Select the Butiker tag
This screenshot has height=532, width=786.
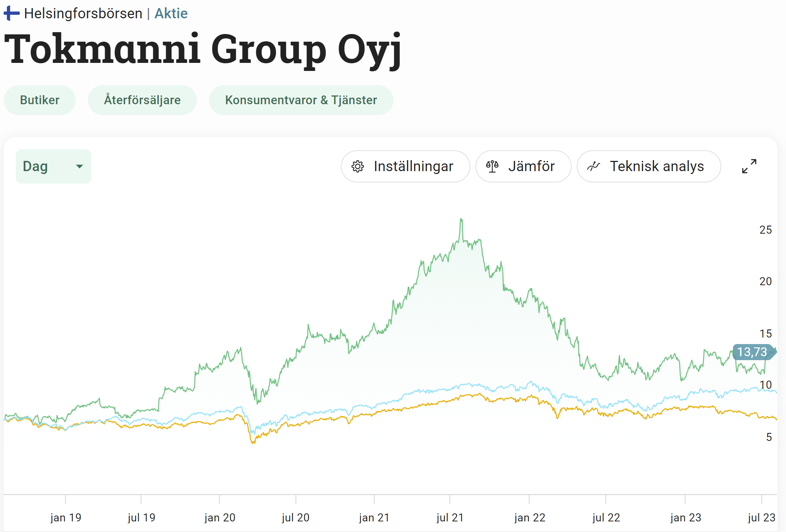40,100
